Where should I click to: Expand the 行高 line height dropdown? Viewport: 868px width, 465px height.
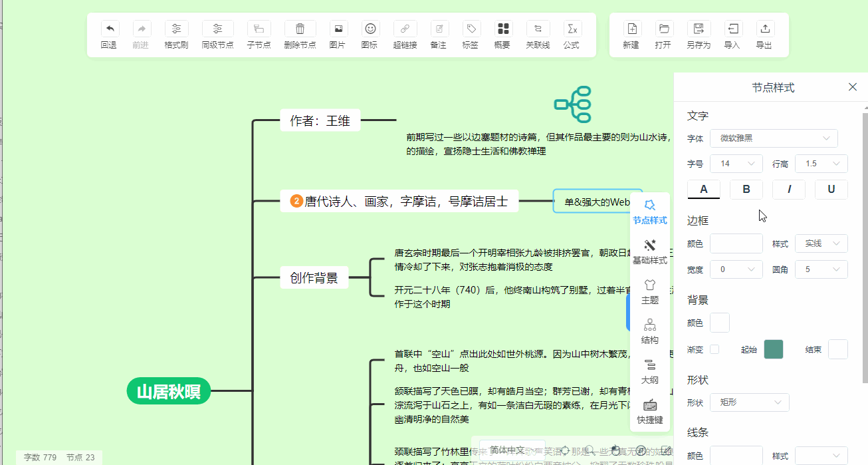pyautogui.click(x=821, y=163)
